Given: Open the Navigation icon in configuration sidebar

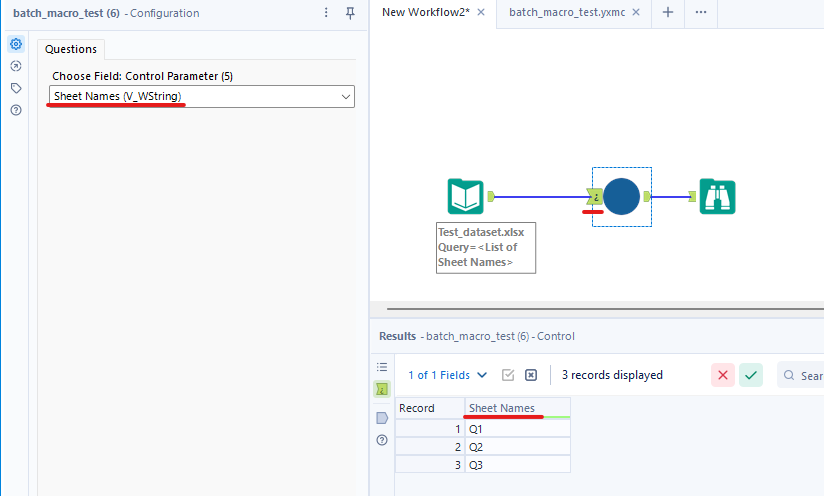Looking at the screenshot, I should (16, 66).
